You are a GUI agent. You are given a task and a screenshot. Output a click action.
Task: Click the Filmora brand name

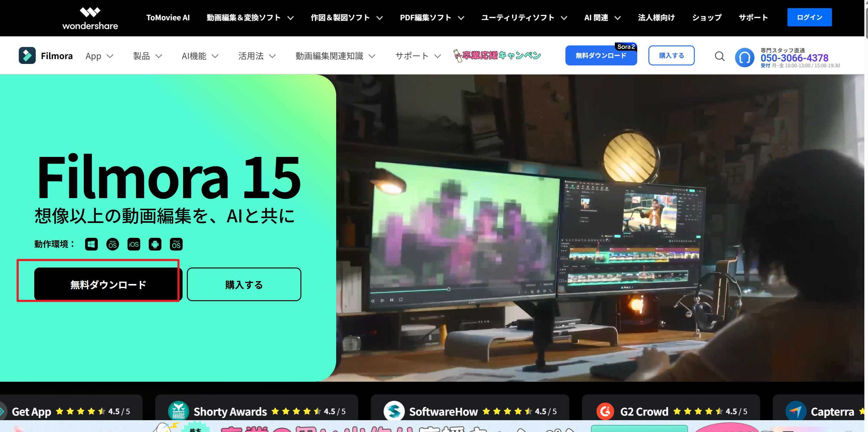tap(57, 56)
